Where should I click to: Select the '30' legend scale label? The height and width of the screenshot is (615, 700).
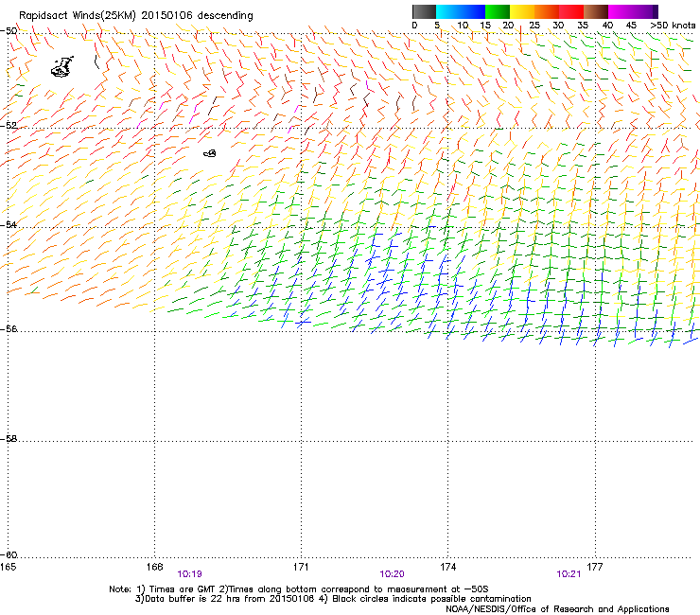click(558, 26)
